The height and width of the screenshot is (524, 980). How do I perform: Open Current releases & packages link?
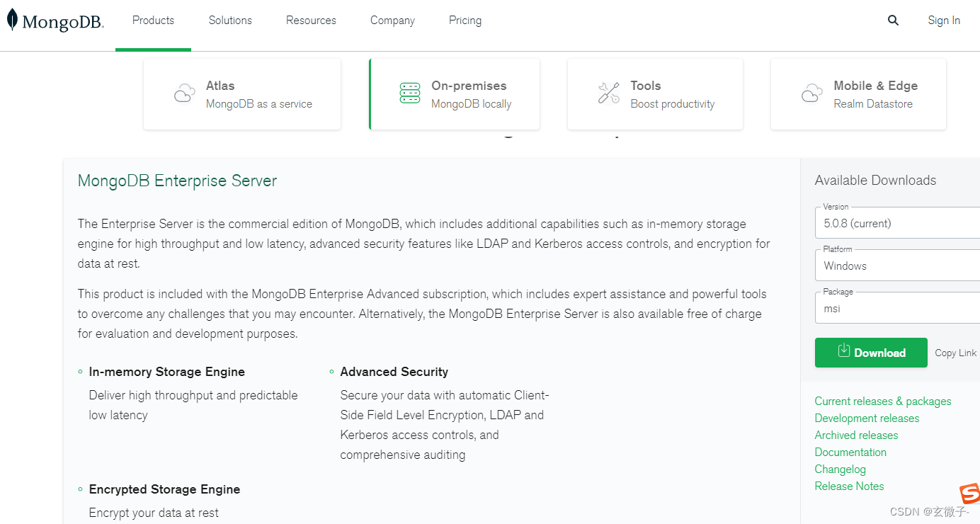point(883,401)
